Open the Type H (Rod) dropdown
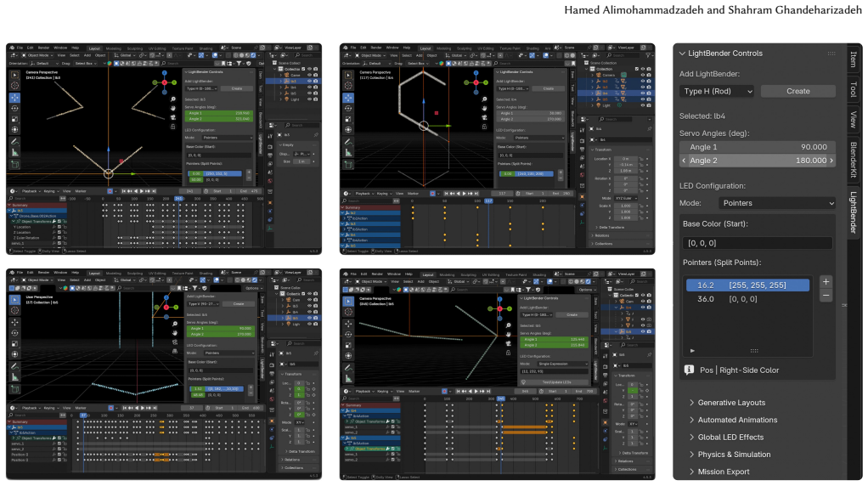 717,91
